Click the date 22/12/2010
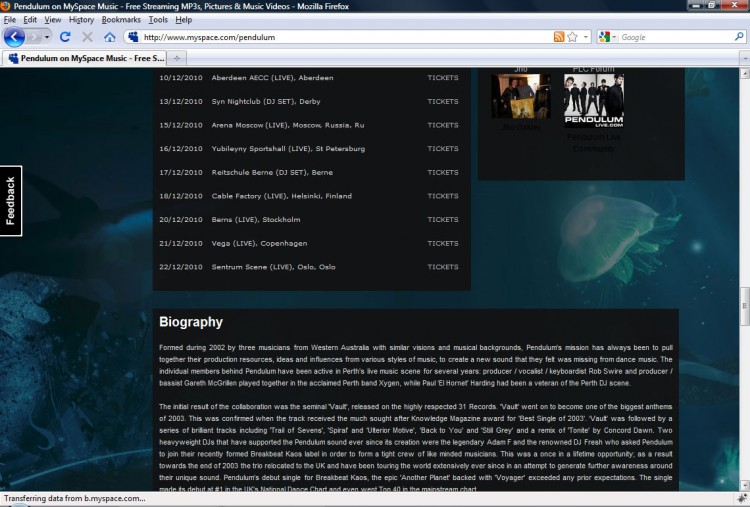 click(181, 267)
